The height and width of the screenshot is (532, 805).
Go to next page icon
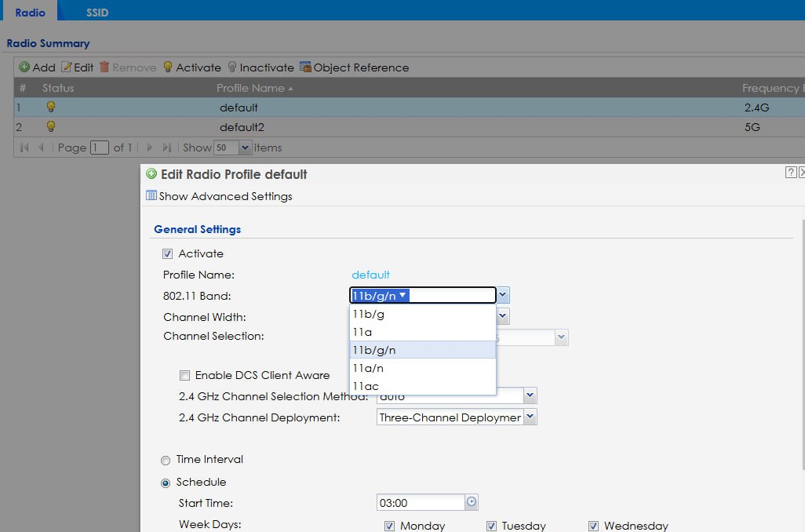[149, 148]
